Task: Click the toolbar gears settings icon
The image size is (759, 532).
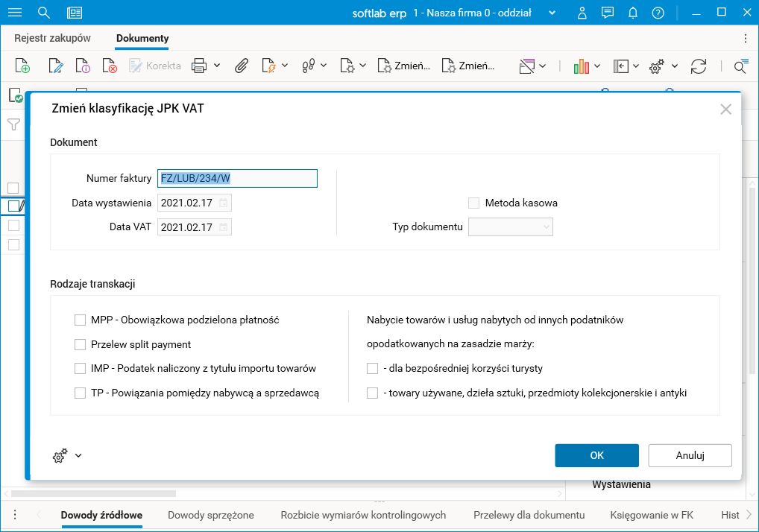Action: (656, 66)
